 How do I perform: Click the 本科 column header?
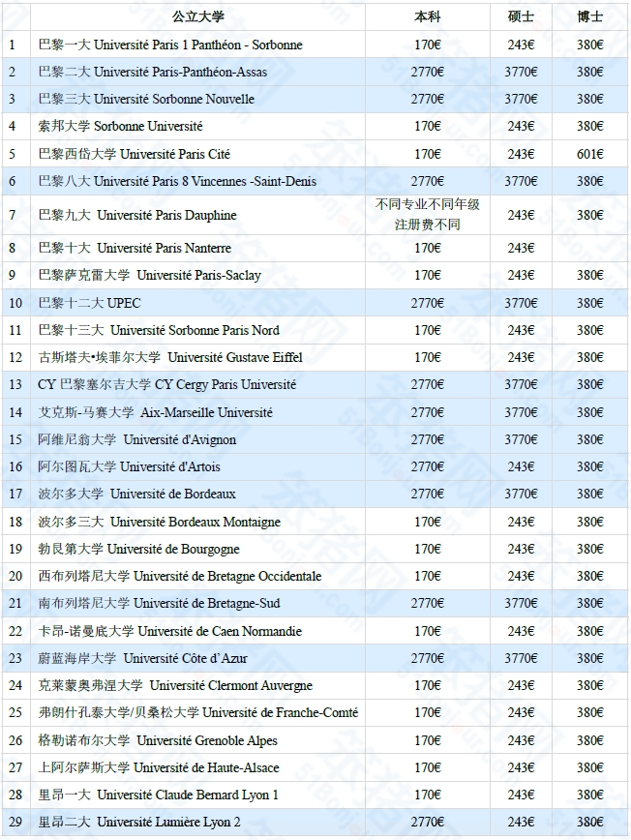pyautogui.click(x=428, y=16)
